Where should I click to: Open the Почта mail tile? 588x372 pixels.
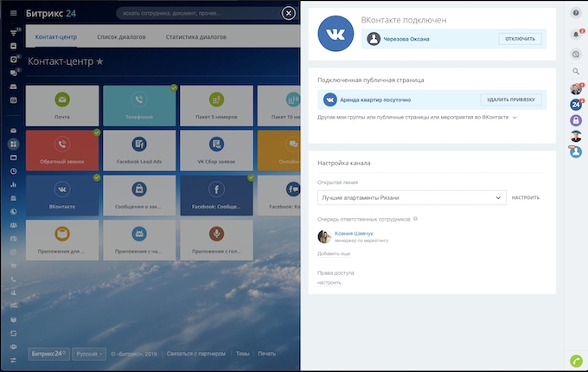(62, 105)
